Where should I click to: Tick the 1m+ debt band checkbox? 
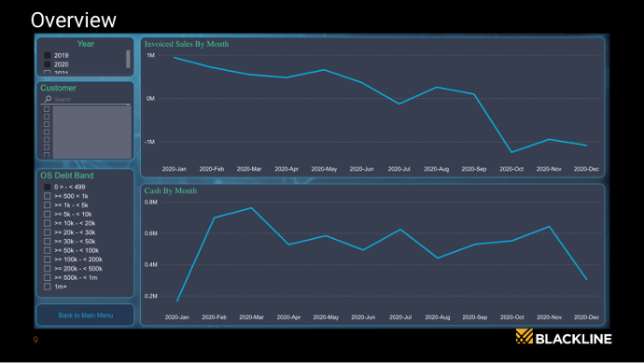point(48,287)
